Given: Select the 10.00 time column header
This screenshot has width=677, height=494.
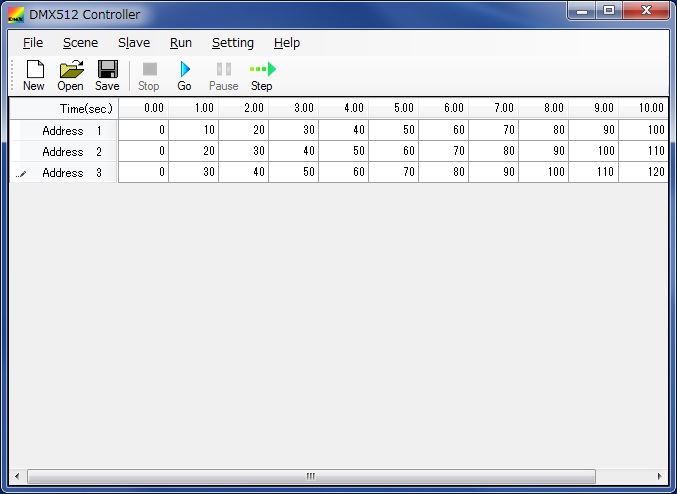Looking at the screenshot, I should point(643,108).
